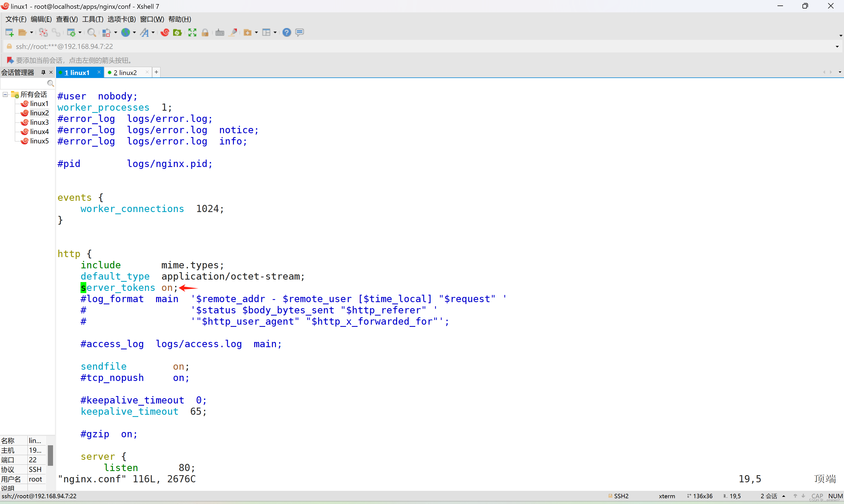The width and height of the screenshot is (844, 504).
Task: Click the highlight marker pen icon
Action: (x=233, y=33)
